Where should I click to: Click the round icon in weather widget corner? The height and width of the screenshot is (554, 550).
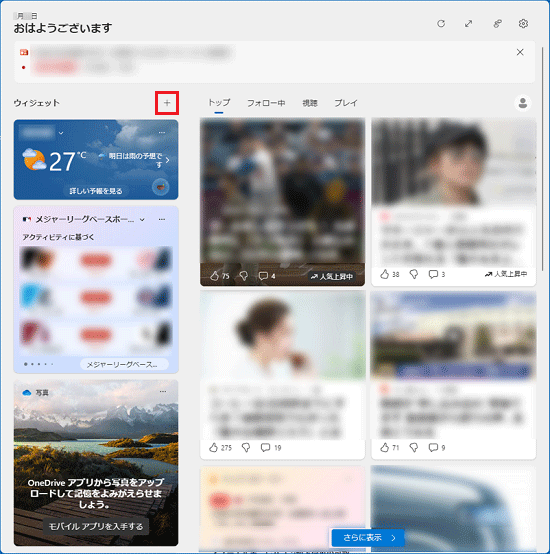160,187
